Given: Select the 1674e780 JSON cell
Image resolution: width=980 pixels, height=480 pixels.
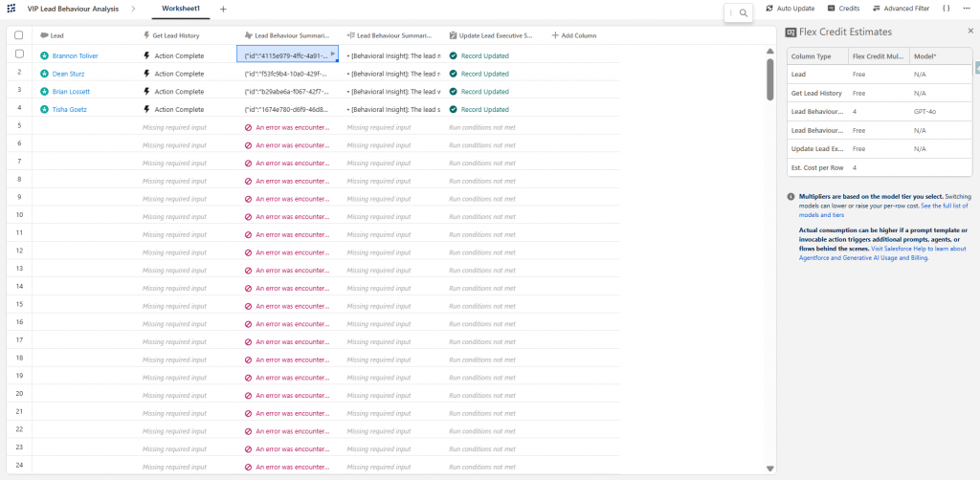Looking at the screenshot, I should [x=287, y=109].
